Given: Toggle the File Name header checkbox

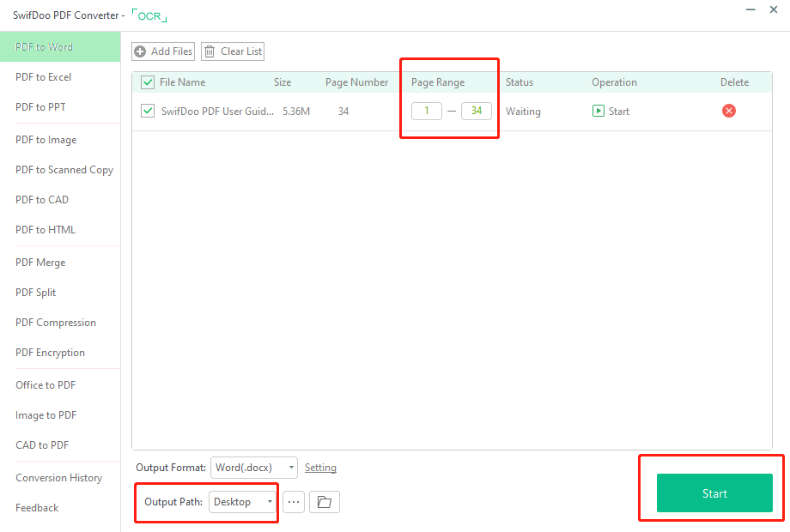Looking at the screenshot, I should tap(148, 82).
